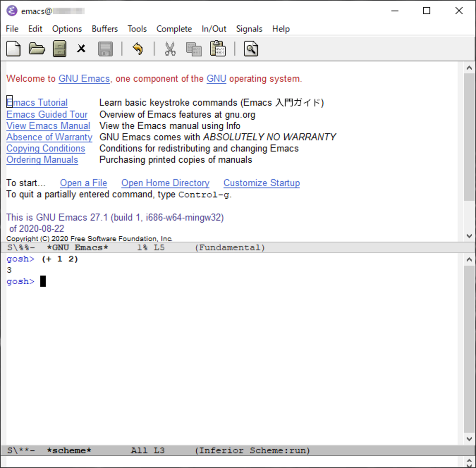Click the Search magnifier icon
Image resolution: width=476 pixels, height=468 pixels.
[x=251, y=49]
